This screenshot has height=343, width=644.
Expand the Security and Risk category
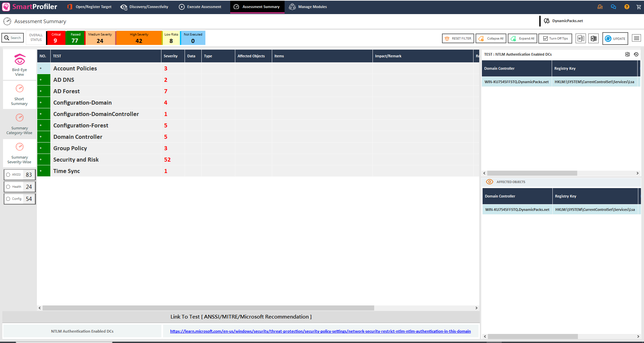(44, 160)
